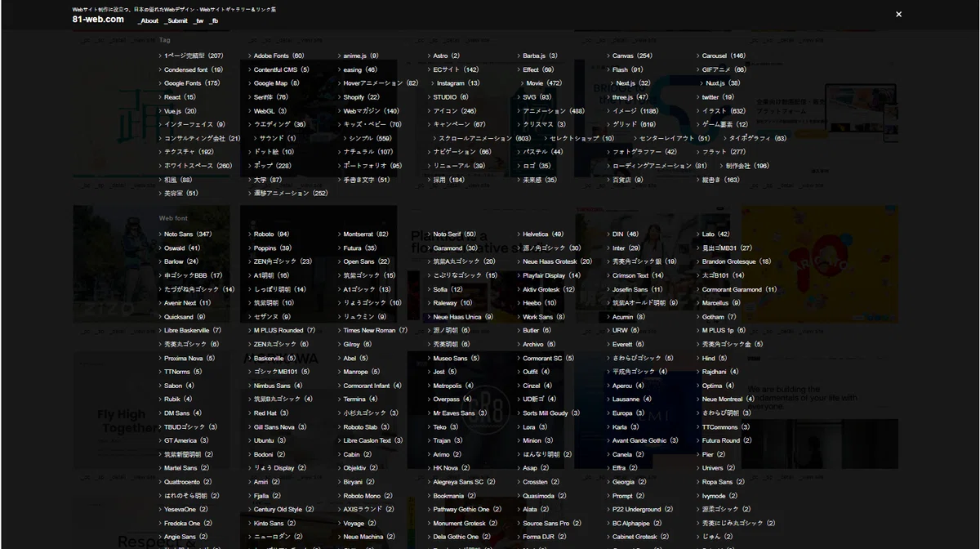Viewport: 980px width, 549px height.
Task: Select the Avenir Next (11) font
Action: (x=187, y=303)
